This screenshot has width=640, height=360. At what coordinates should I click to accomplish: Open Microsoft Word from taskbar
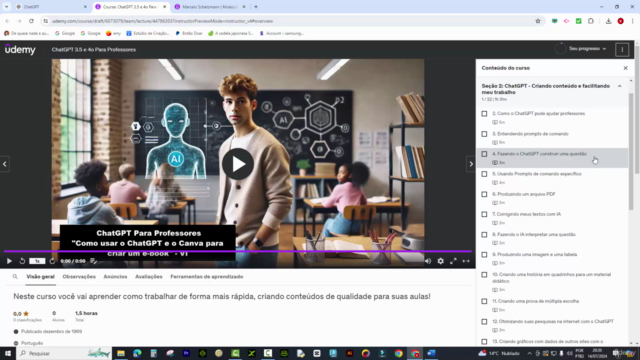pos(431,353)
